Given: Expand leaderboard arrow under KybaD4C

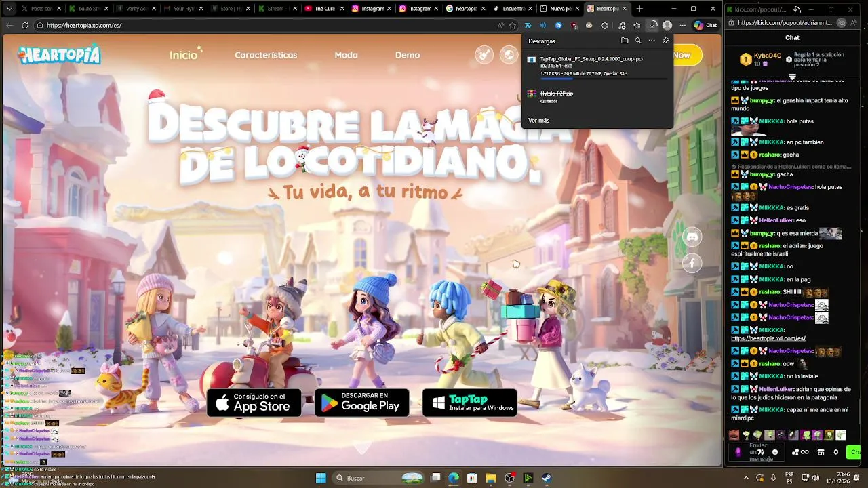Looking at the screenshot, I should (792, 77).
